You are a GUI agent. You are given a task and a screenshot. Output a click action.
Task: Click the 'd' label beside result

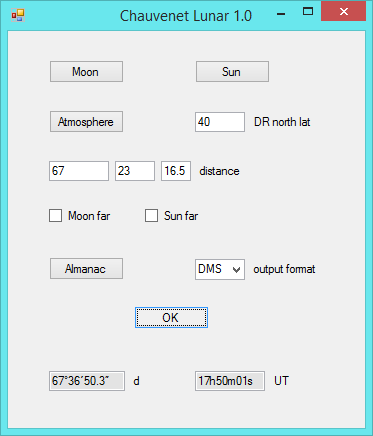point(136,381)
